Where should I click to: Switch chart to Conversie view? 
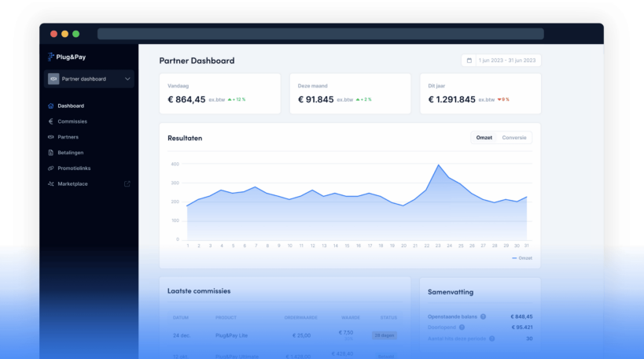click(514, 138)
